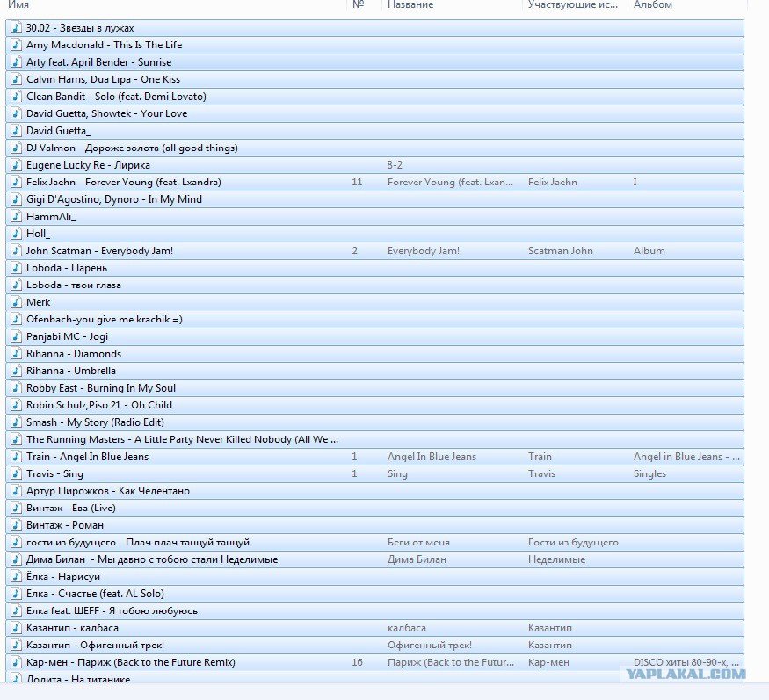Click the file icon of Felix Jaehn - Forever Young
The width and height of the screenshot is (769, 700).
point(16,183)
